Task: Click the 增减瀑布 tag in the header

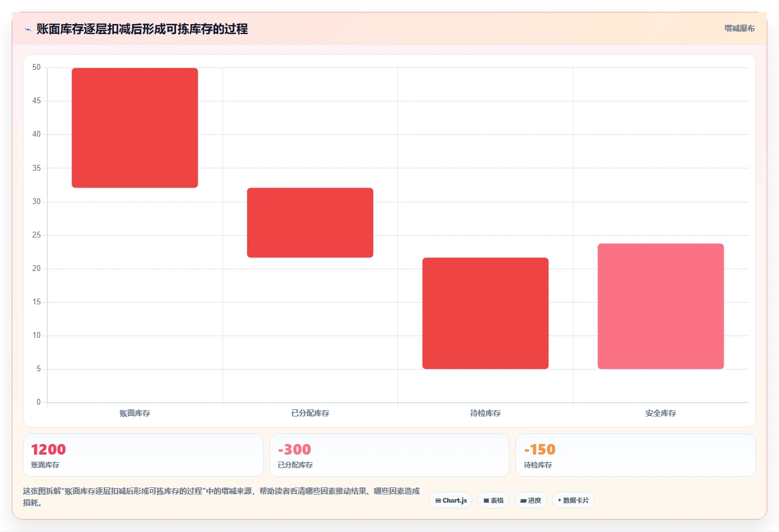Action: [739, 28]
